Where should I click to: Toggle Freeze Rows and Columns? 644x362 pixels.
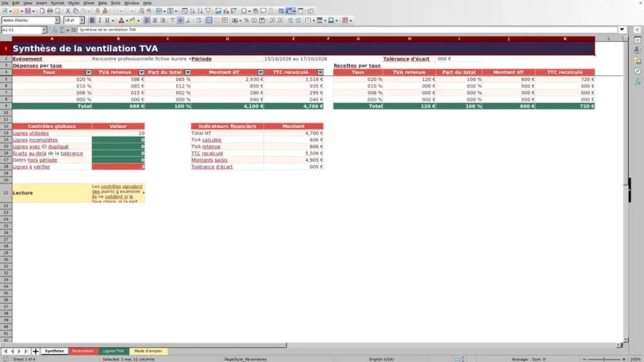coord(289,11)
